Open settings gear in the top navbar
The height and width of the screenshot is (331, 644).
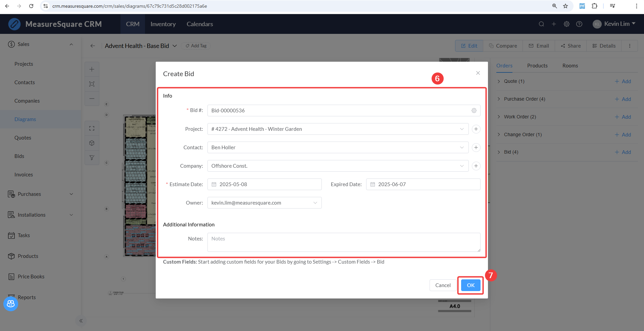click(566, 24)
